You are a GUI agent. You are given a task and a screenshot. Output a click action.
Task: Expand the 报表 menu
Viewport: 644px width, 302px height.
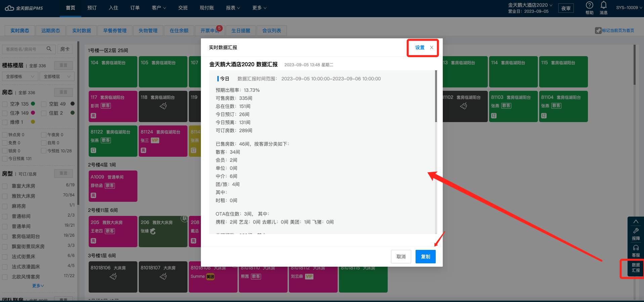[x=233, y=8]
